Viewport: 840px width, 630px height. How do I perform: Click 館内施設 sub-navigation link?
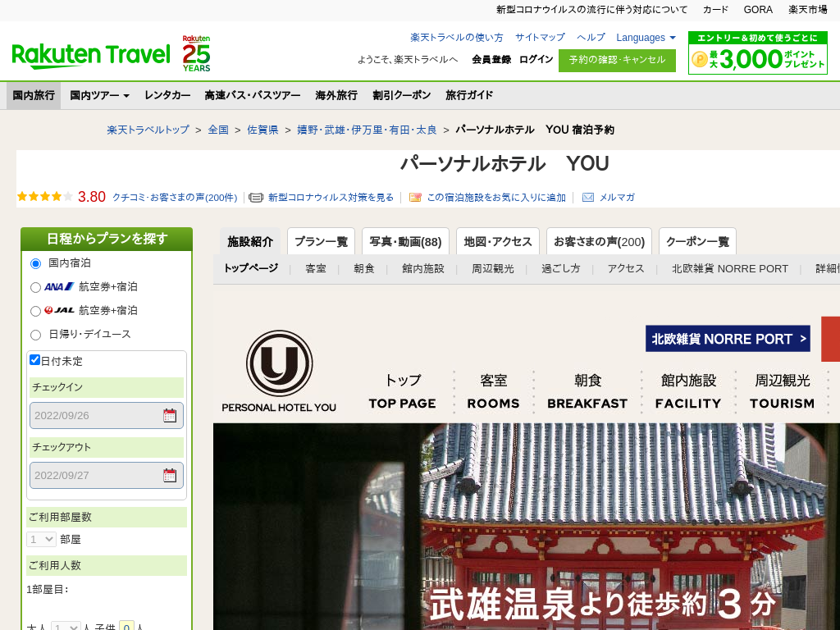point(423,268)
